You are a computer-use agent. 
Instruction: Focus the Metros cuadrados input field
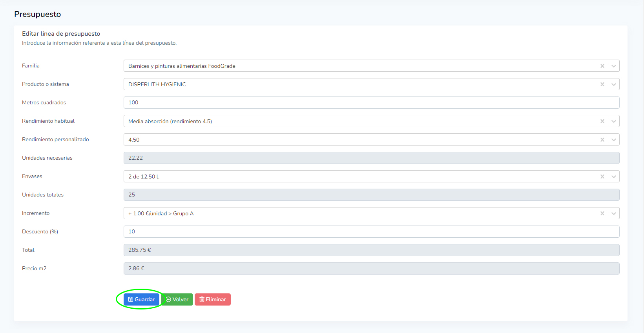tap(371, 102)
